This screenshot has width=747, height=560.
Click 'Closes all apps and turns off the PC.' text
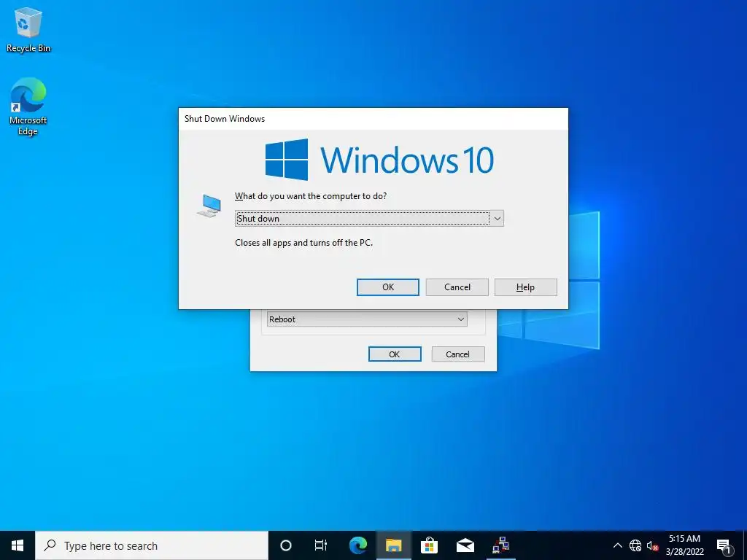point(304,243)
